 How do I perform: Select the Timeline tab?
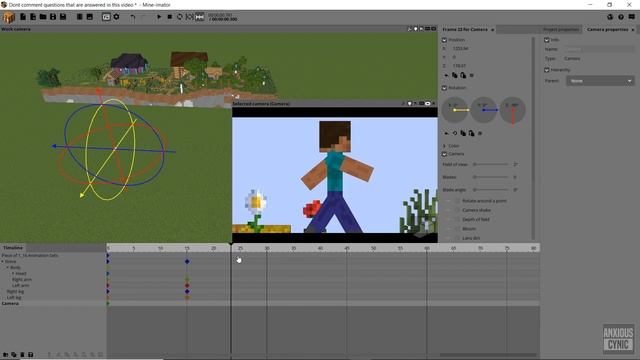[x=13, y=248]
